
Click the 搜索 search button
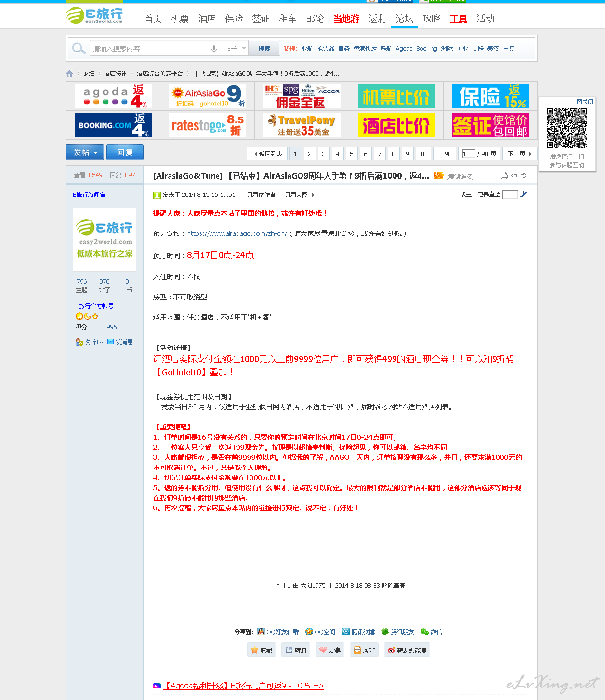264,49
